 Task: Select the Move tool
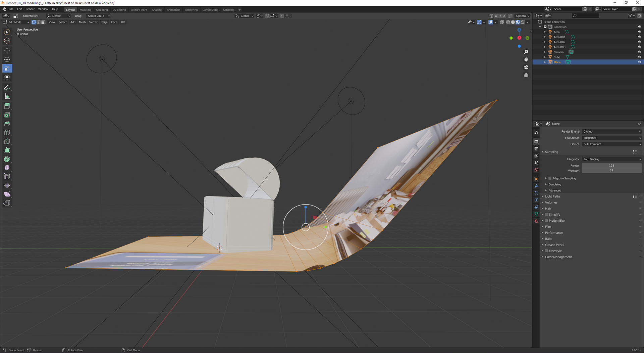pyautogui.click(x=7, y=51)
